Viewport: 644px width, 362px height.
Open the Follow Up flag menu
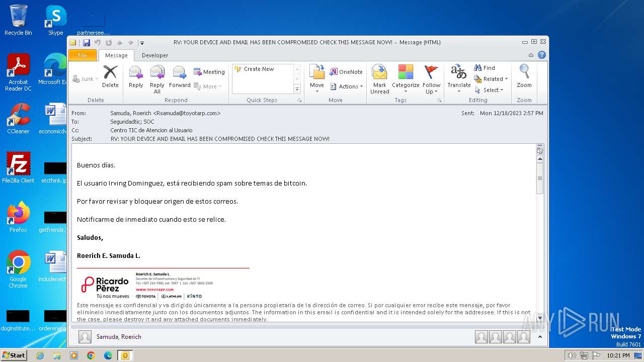click(x=431, y=79)
